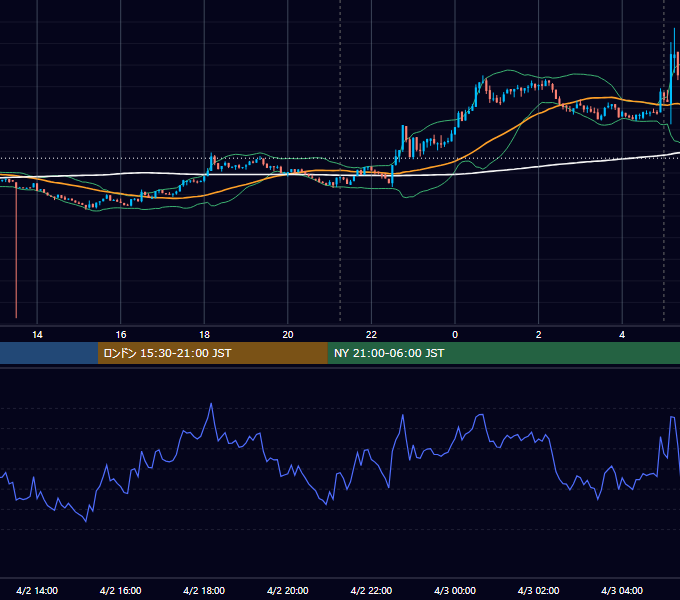This screenshot has height=600, width=680.
Task: Click the 4/3 02:00 time label
Action: coord(538,590)
